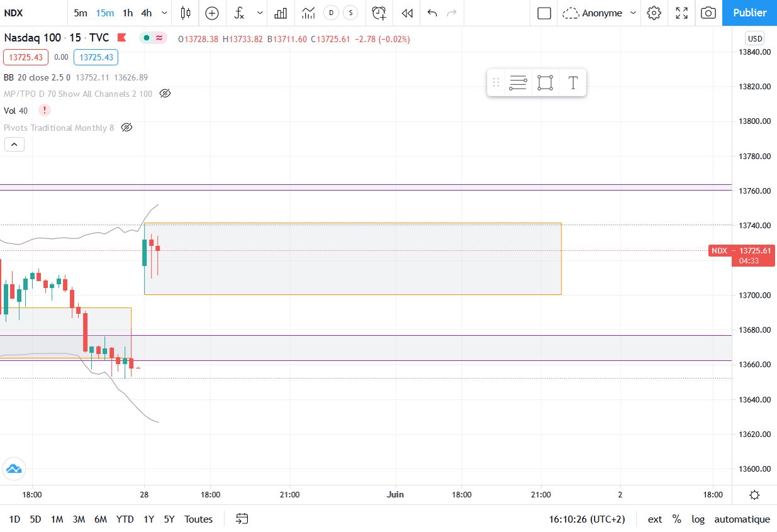The width and height of the screenshot is (777, 532).
Task: Click the blue buy price 13725.43 button
Action: 96,57
